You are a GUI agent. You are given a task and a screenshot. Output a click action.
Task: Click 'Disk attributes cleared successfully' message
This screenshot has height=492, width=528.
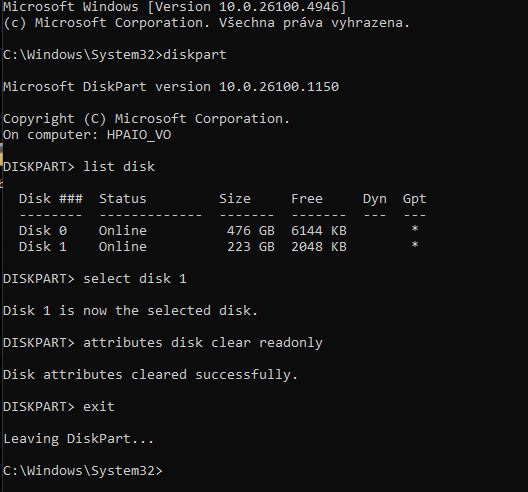[151, 375]
